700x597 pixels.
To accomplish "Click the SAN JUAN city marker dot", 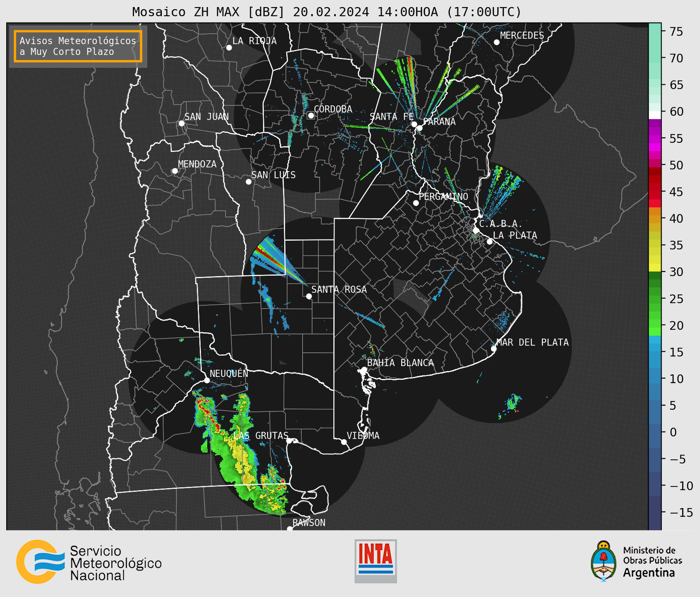I will click(x=181, y=123).
